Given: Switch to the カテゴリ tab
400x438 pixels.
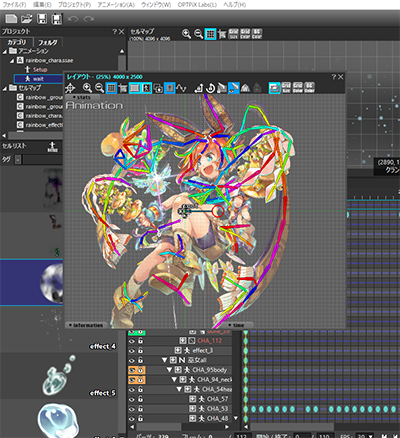Looking at the screenshot, I should click(x=17, y=42).
